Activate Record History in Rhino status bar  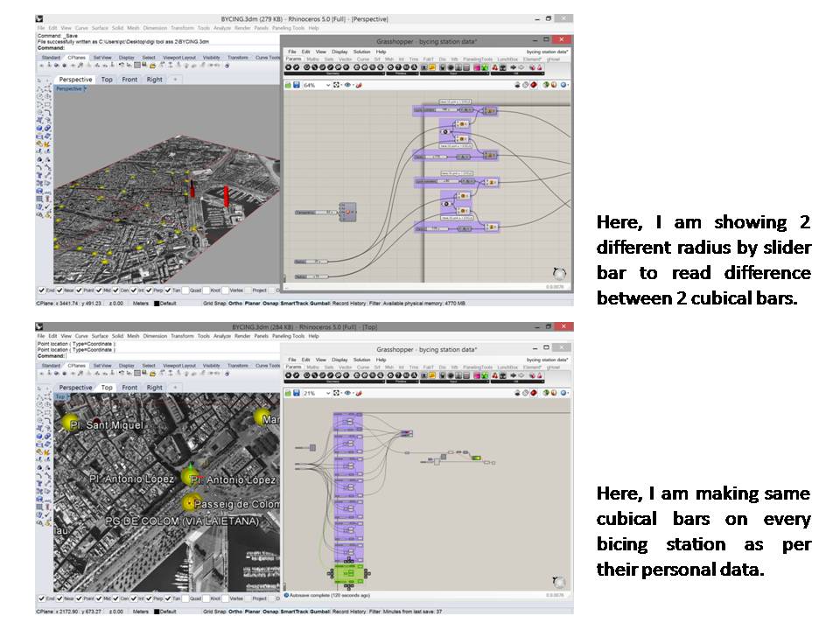(x=349, y=303)
